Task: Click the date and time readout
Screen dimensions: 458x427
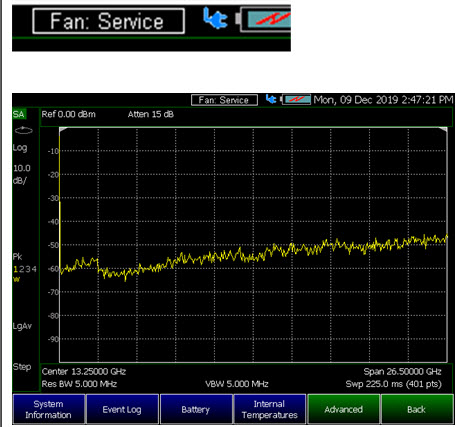Action: pos(383,100)
